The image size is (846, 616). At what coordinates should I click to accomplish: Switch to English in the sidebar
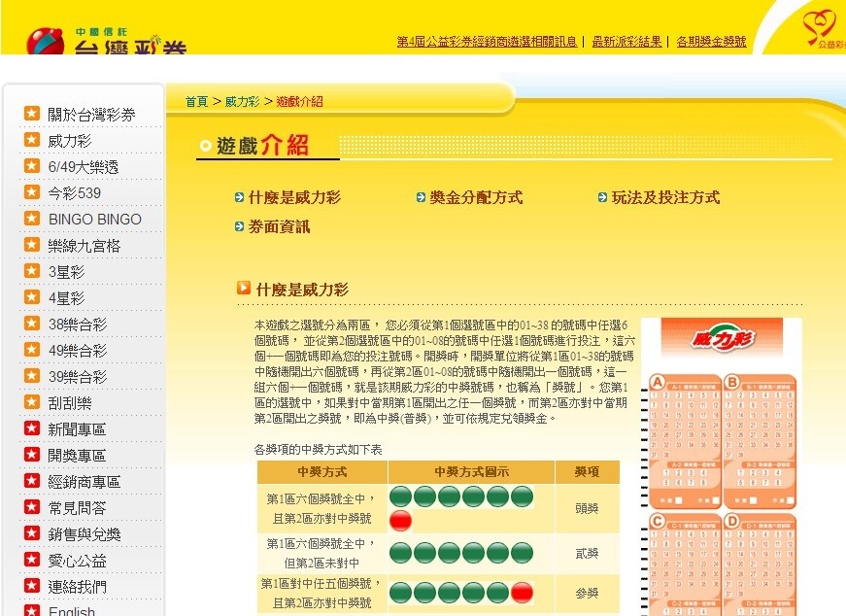(72, 610)
